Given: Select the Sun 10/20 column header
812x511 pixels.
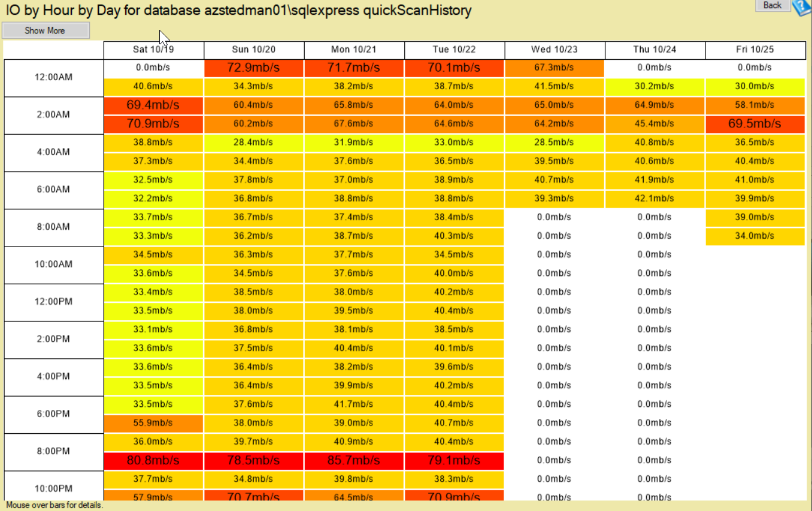Looking at the screenshot, I should coord(254,50).
